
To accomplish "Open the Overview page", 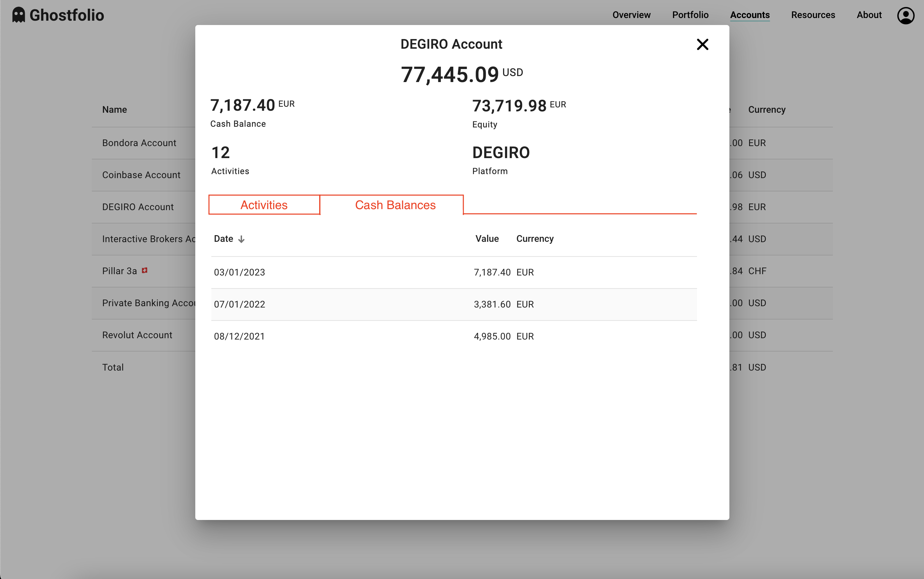I will click(x=631, y=15).
